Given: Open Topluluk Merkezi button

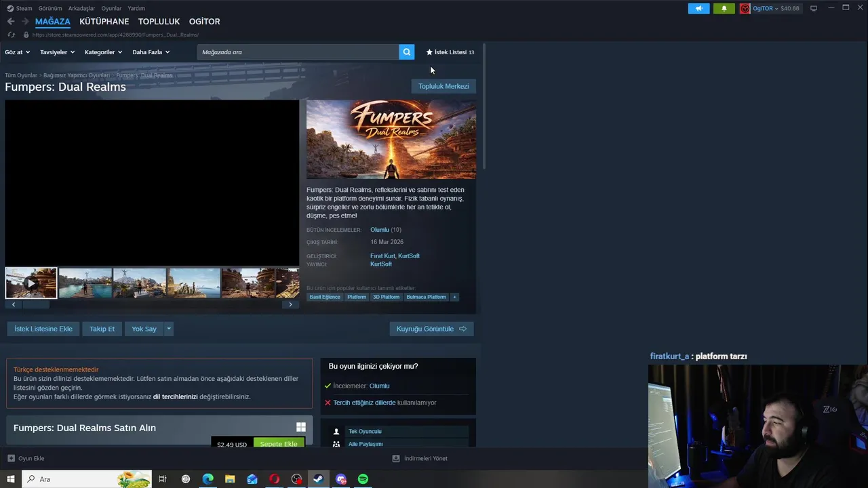Looking at the screenshot, I should 443,86.
